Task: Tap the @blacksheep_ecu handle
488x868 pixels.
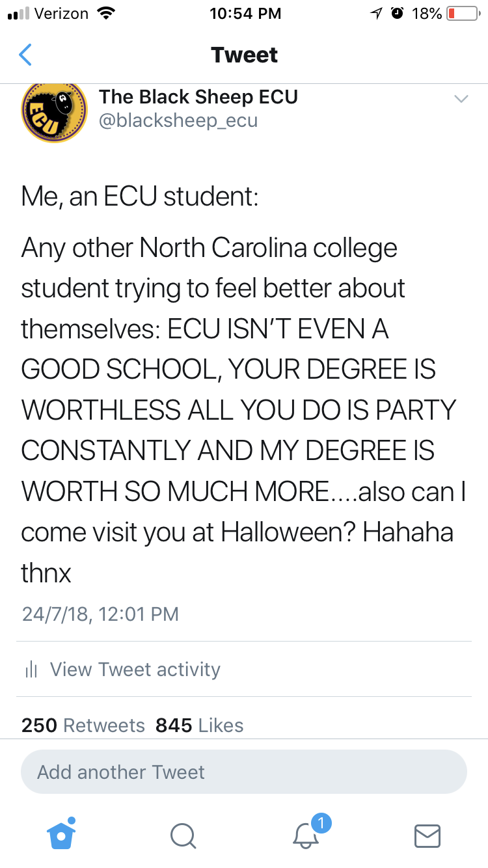Action: pos(178,120)
